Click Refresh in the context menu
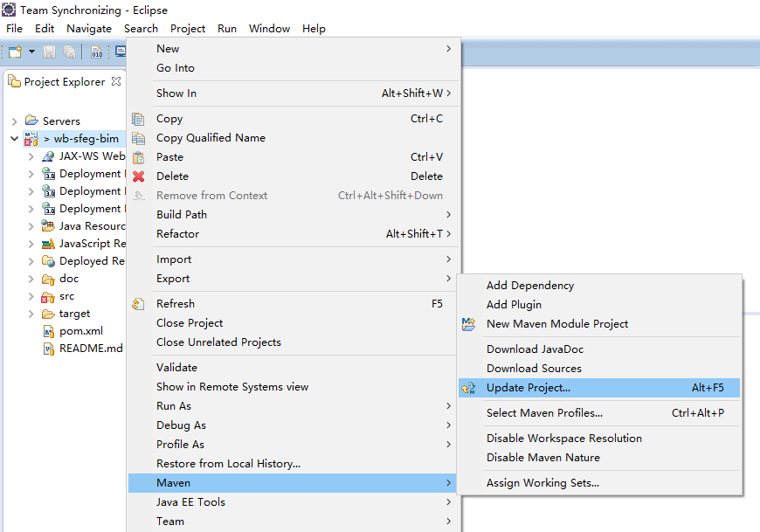 pyautogui.click(x=293, y=304)
